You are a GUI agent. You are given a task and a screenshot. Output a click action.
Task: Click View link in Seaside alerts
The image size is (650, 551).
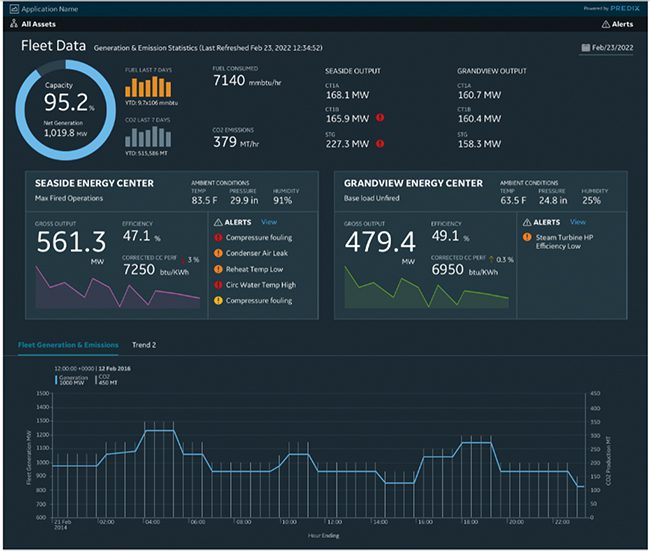tap(268, 222)
